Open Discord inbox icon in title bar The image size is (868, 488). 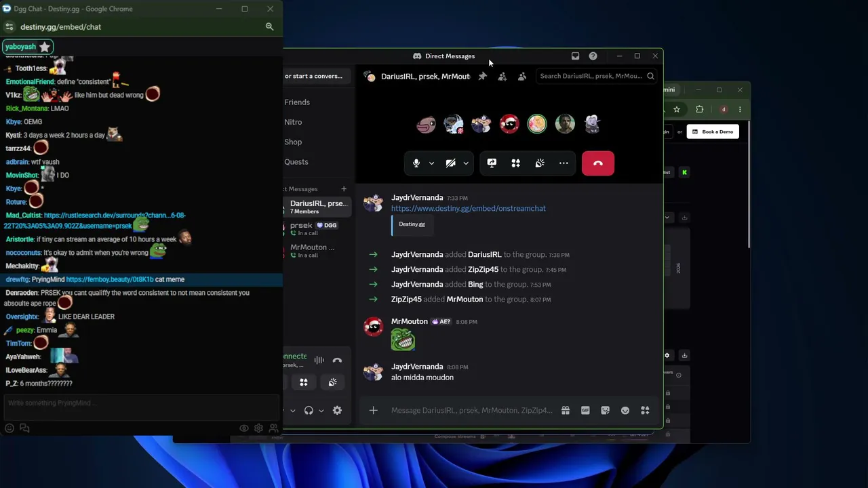(x=575, y=56)
